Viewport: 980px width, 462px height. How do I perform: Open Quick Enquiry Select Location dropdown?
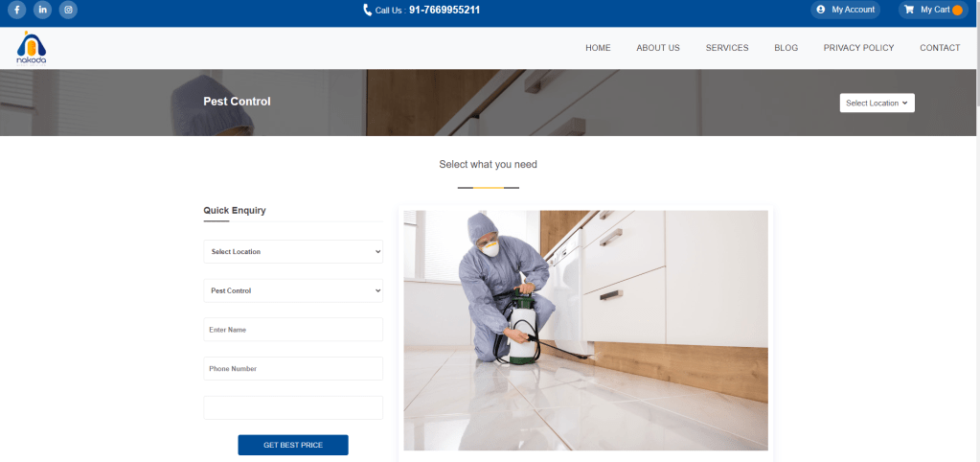pyautogui.click(x=292, y=252)
